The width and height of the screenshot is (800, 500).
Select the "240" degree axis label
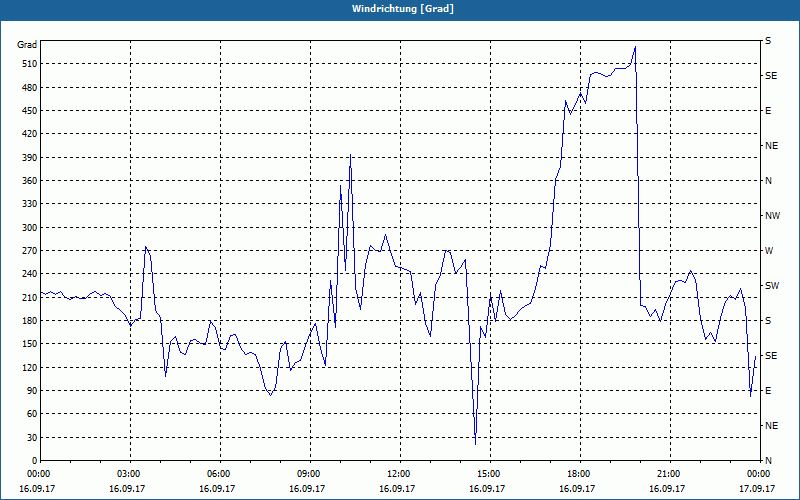30,274
